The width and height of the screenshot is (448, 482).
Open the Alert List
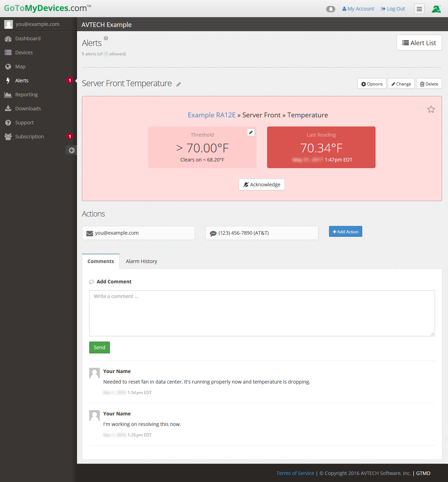point(419,43)
